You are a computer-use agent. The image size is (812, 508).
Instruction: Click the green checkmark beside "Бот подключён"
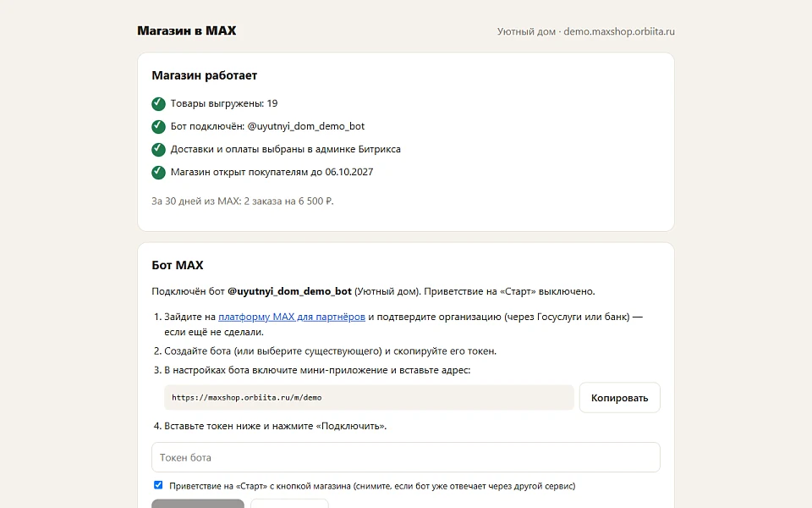click(158, 126)
